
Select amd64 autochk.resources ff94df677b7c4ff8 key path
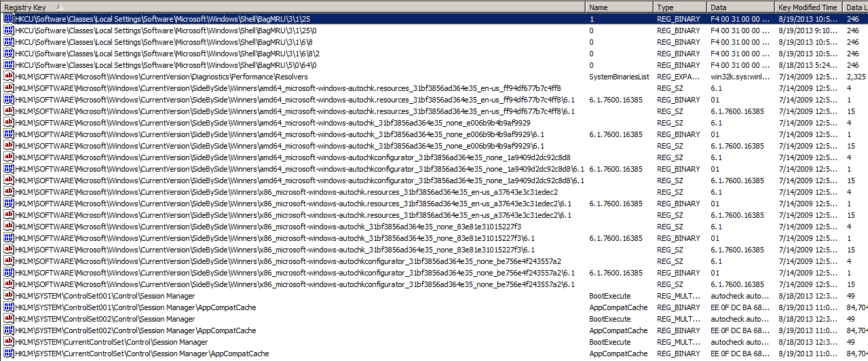click(x=288, y=88)
